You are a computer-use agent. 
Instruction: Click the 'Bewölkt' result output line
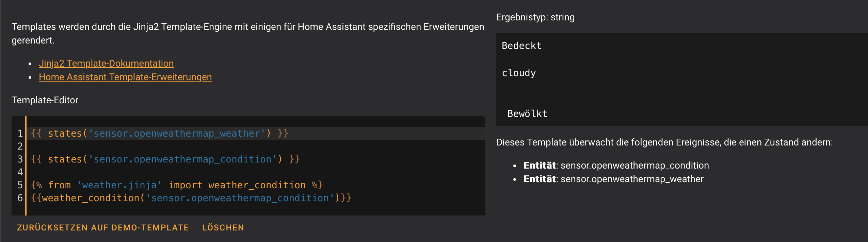click(x=527, y=114)
